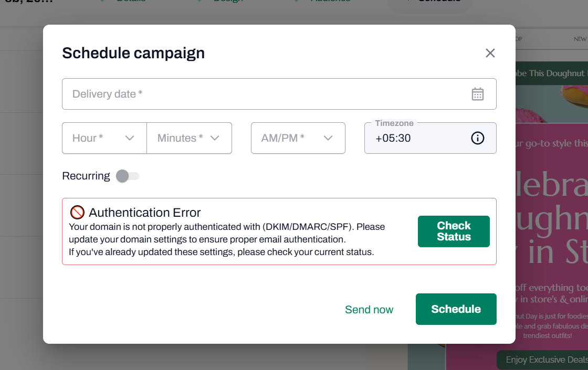588x370 pixels.
Task: Click Enjoy Exclusive Deals in preview
Action: tap(547, 360)
